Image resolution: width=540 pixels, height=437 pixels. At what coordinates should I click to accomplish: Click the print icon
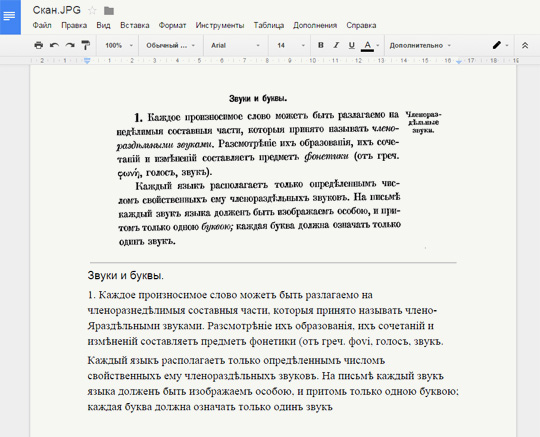click(x=39, y=45)
